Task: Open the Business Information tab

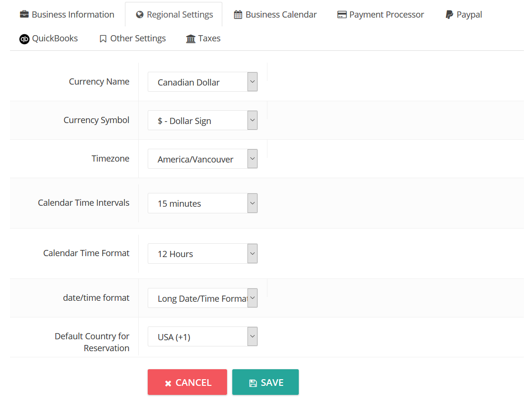Action: (x=67, y=15)
